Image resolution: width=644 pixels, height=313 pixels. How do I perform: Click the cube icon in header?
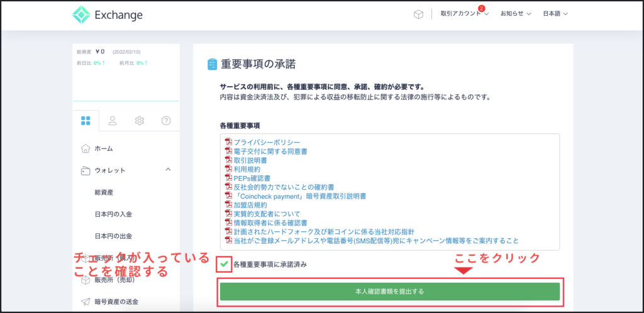click(x=418, y=14)
